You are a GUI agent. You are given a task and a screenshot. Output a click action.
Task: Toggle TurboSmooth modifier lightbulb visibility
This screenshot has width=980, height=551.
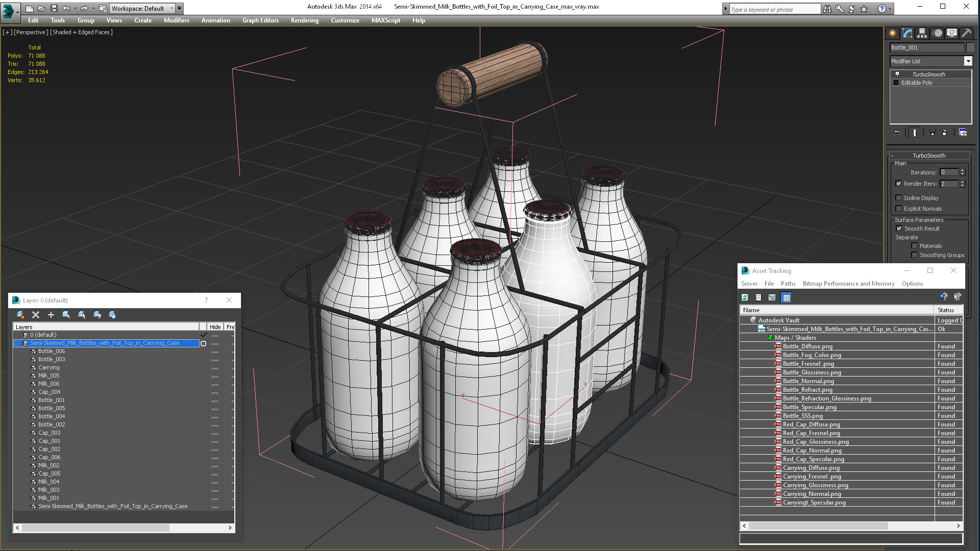[x=897, y=74]
